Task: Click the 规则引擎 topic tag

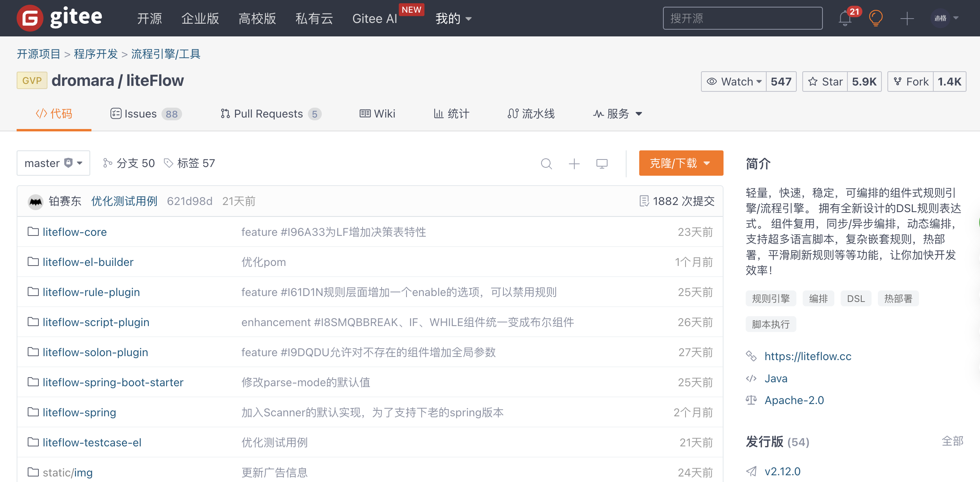Action: click(x=771, y=298)
